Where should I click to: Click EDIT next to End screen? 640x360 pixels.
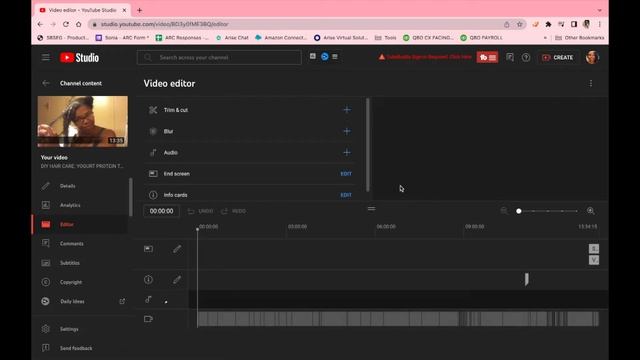(x=346, y=174)
